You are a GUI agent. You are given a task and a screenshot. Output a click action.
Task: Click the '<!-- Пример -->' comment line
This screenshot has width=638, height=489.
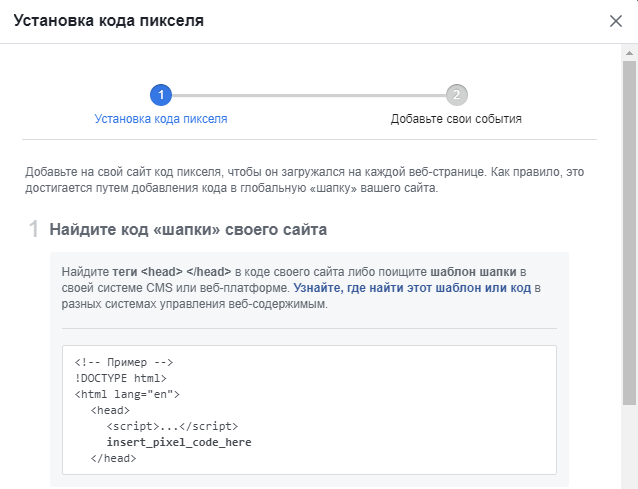point(124,362)
